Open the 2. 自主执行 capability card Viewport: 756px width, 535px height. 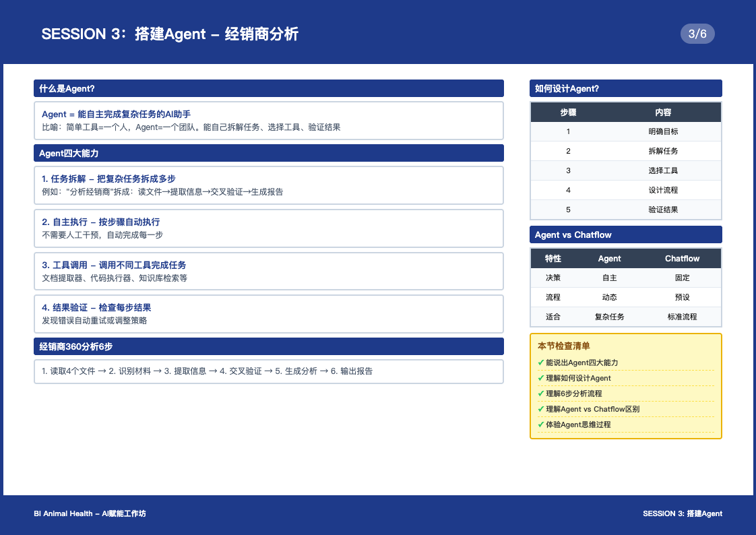(268, 228)
